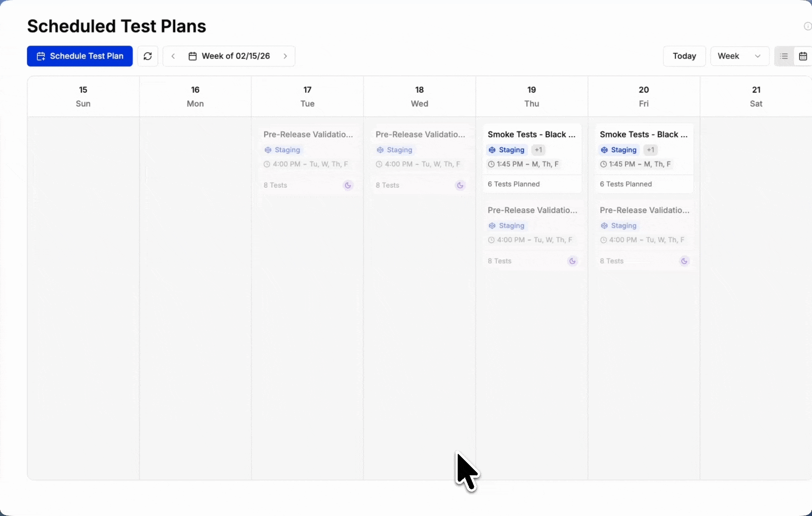This screenshot has width=812, height=516.
Task: Open the Week view dropdown
Action: 739,56
